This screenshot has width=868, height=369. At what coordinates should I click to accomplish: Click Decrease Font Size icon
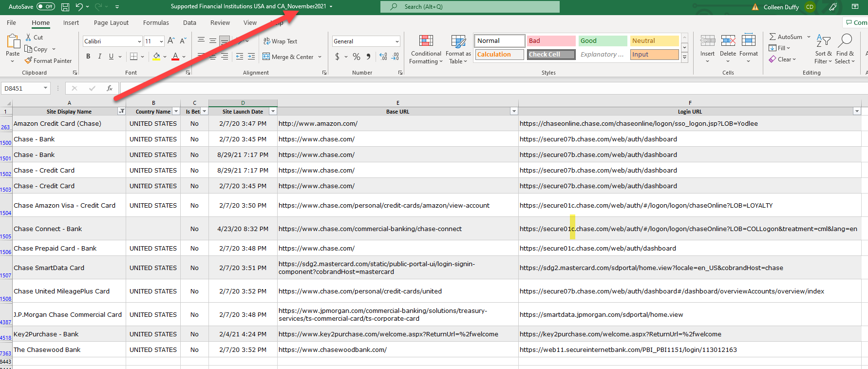[183, 41]
